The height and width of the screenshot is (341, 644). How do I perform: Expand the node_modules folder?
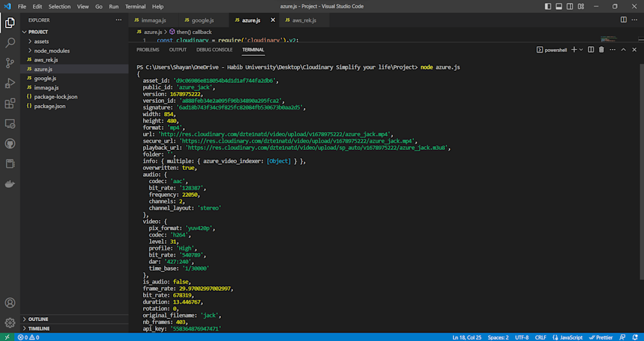(x=74, y=51)
